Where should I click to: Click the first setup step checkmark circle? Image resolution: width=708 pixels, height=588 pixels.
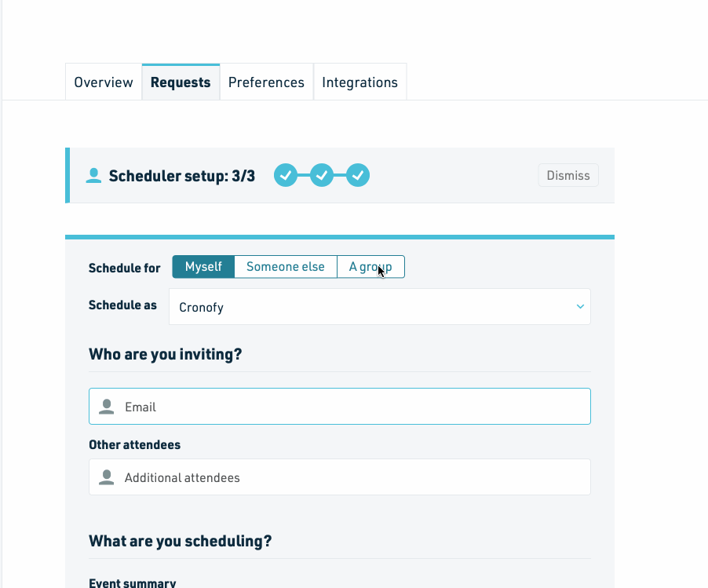point(286,175)
